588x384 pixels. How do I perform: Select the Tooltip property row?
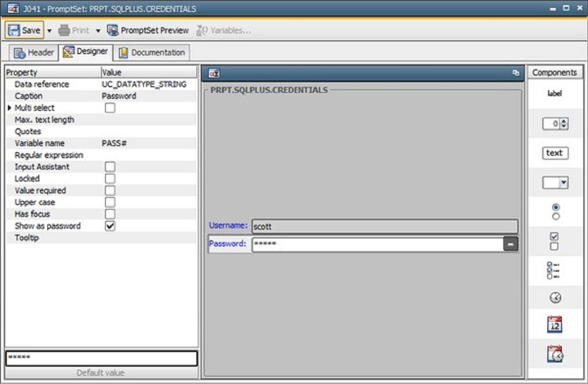tap(101, 238)
